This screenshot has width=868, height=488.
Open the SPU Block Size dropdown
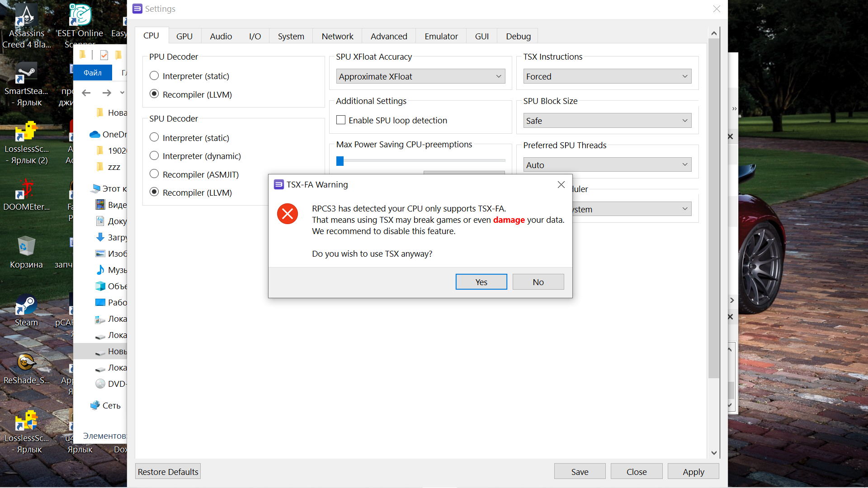point(607,121)
